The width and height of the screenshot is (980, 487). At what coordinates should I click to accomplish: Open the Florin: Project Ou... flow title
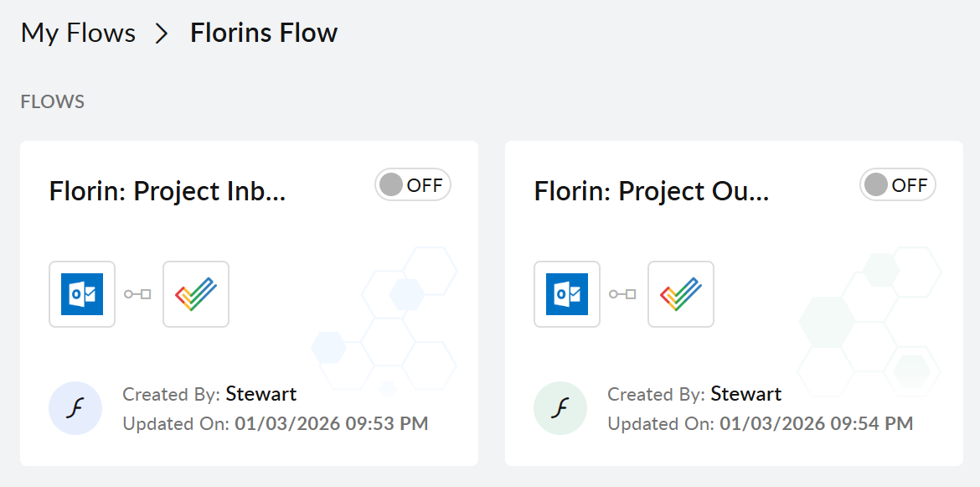(652, 191)
